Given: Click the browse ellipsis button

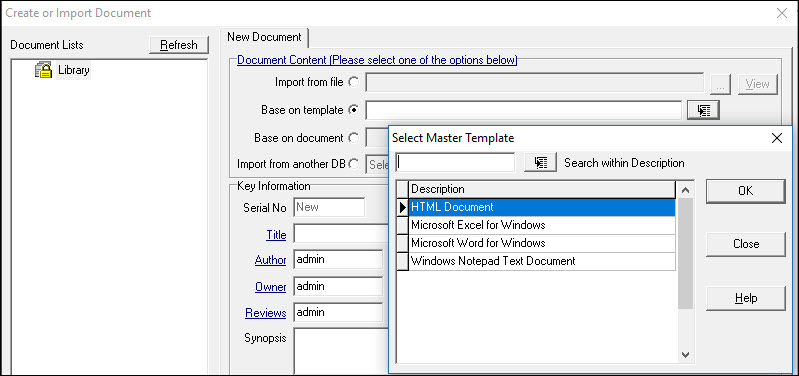Looking at the screenshot, I should 720,84.
